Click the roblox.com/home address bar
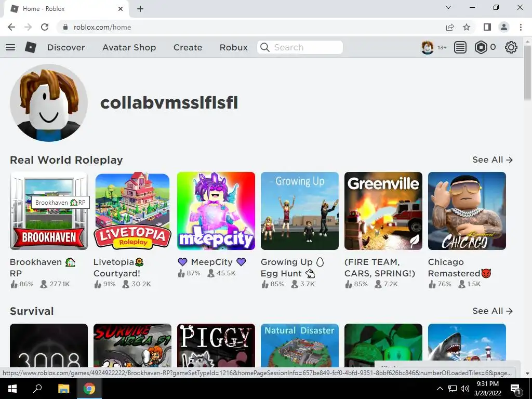 coord(251,27)
